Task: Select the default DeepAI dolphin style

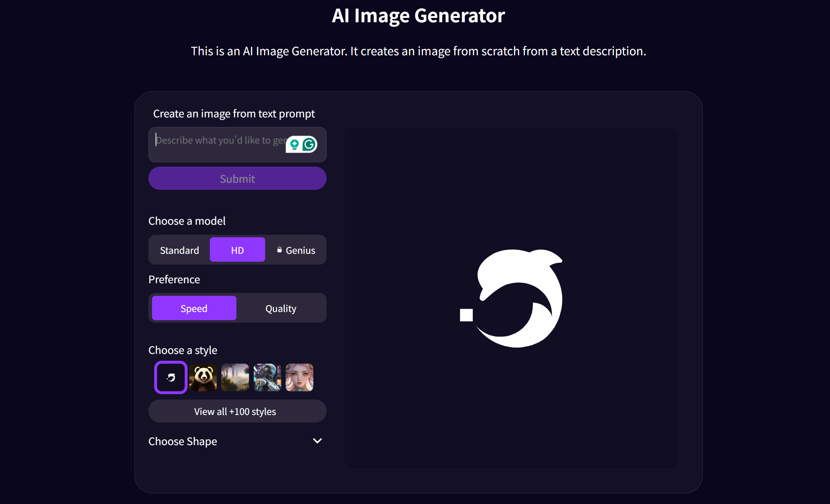Action: tap(170, 377)
